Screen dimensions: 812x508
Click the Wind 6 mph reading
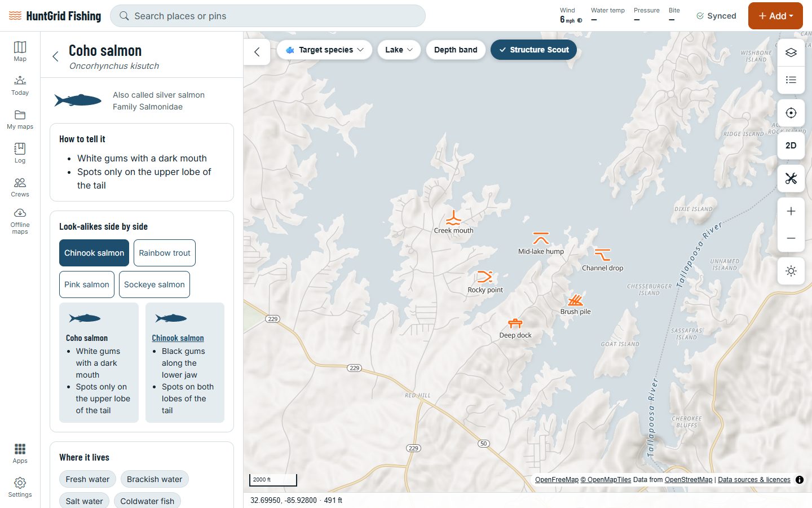[571, 15]
